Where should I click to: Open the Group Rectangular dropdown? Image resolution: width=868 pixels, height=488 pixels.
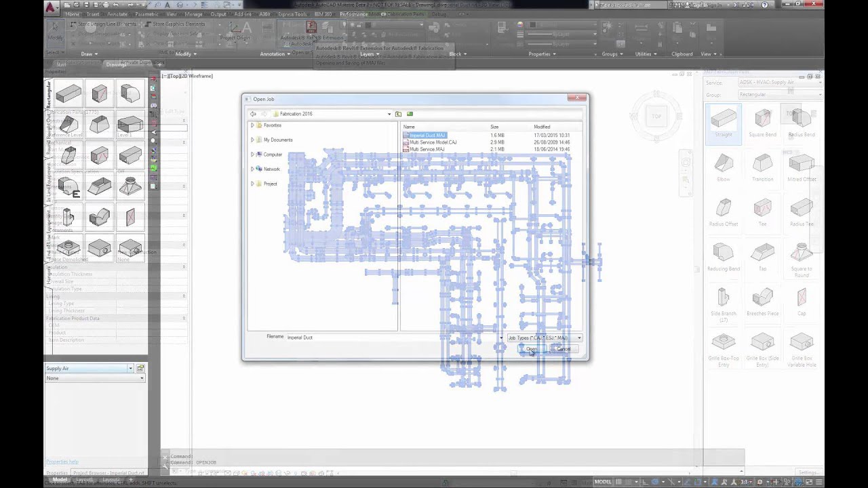pos(779,94)
